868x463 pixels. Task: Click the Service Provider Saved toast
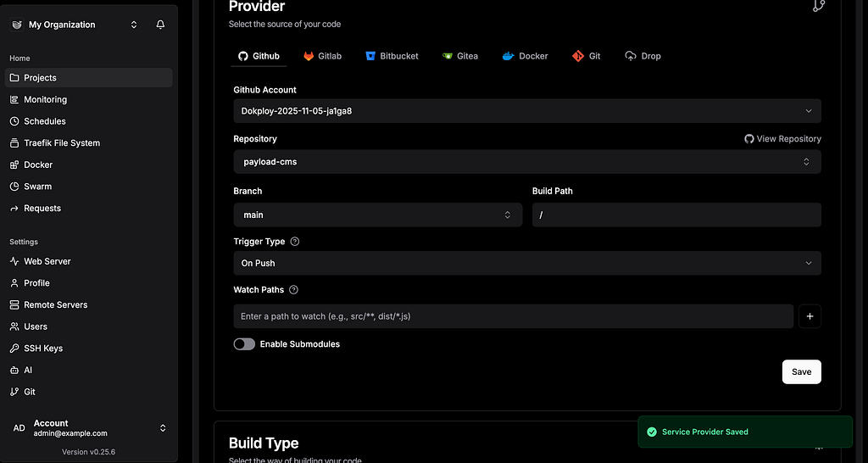tap(745, 432)
